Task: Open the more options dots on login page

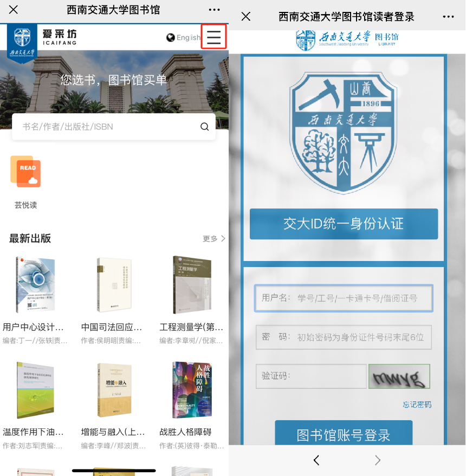Action: [x=448, y=16]
